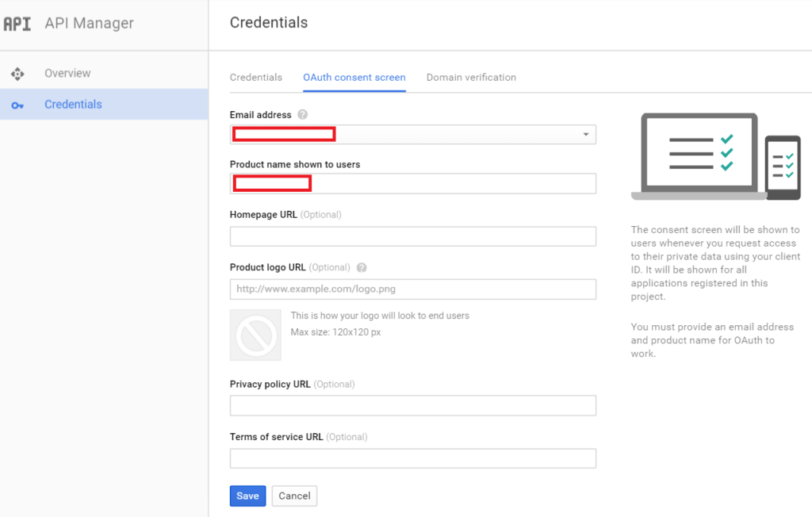Switch to the Credentials tab
This screenshot has width=812, height=517.
tap(256, 77)
